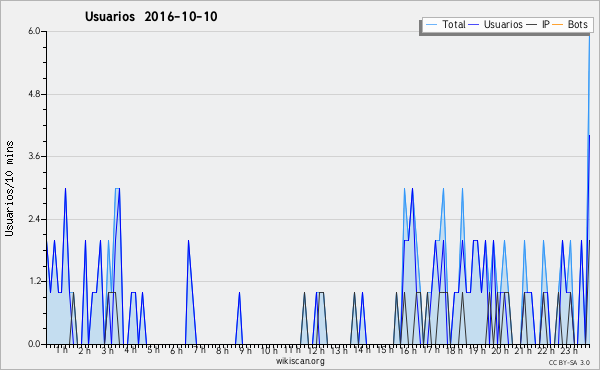
Task: Click the "12 h" x-axis label
Action: tap(316, 350)
